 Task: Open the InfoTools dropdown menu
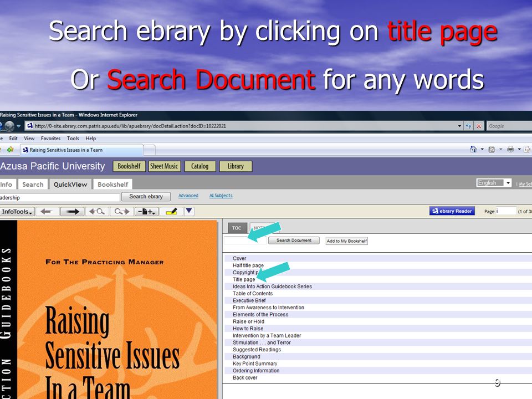pos(17,212)
